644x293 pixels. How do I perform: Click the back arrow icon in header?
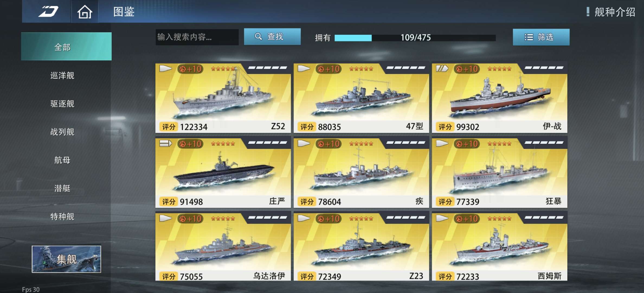pos(48,11)
